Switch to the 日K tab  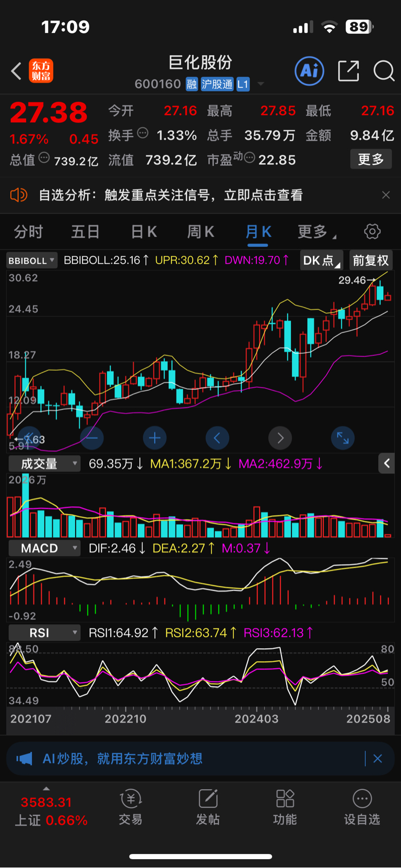[143, 231]
